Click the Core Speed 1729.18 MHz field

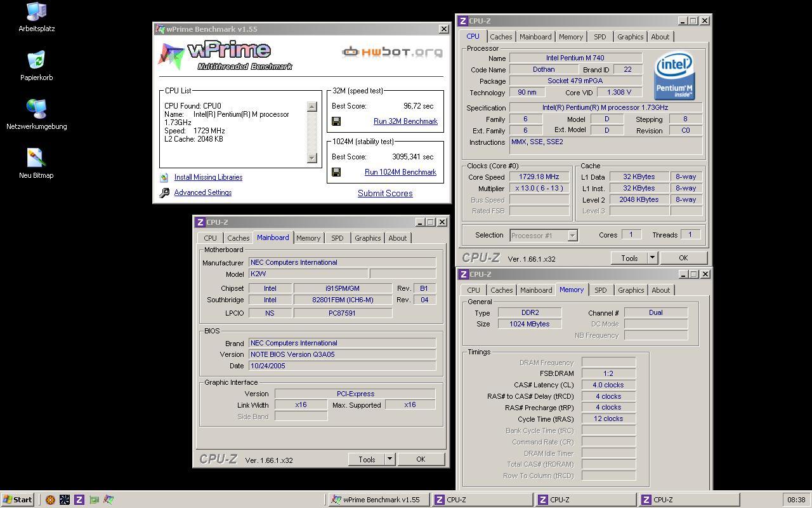click(540, 177)
